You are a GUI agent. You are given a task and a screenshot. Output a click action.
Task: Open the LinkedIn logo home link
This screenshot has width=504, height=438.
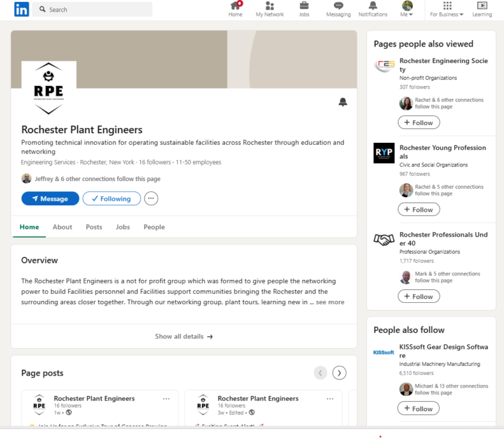tap(22, 9)
